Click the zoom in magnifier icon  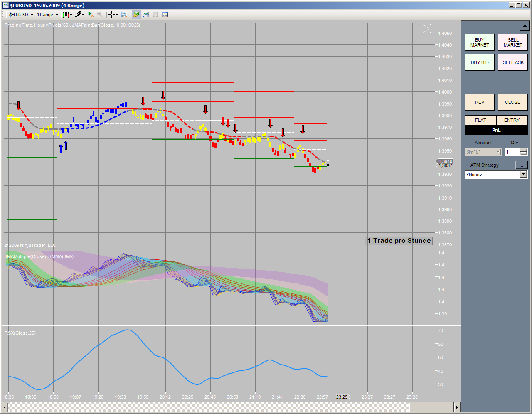[x=91, y=15]
